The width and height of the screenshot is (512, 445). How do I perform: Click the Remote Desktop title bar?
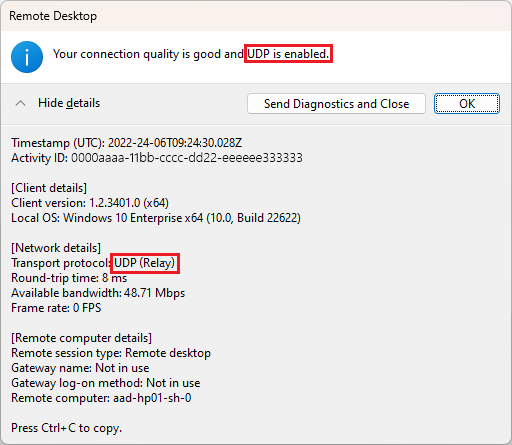point(256,16)
